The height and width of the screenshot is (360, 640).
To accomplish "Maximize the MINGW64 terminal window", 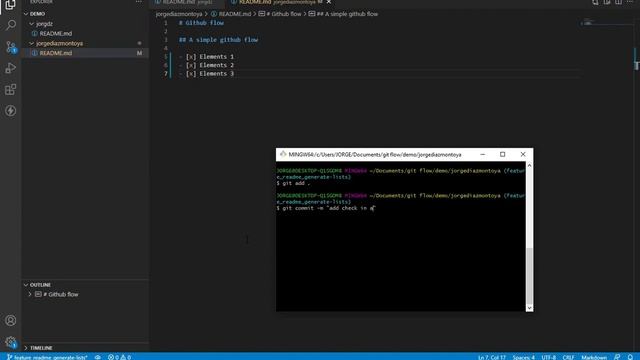I will point(502,154).
